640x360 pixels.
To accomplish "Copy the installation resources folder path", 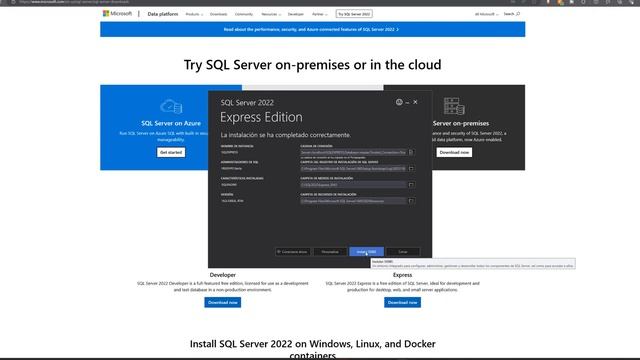I will click(411, 201).
